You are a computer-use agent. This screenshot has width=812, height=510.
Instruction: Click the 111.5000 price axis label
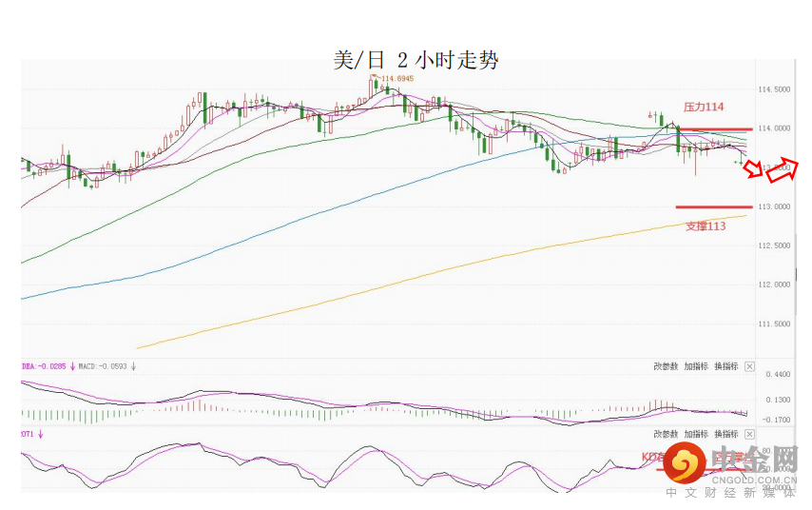pyautogui.click(x=773, y=324)
